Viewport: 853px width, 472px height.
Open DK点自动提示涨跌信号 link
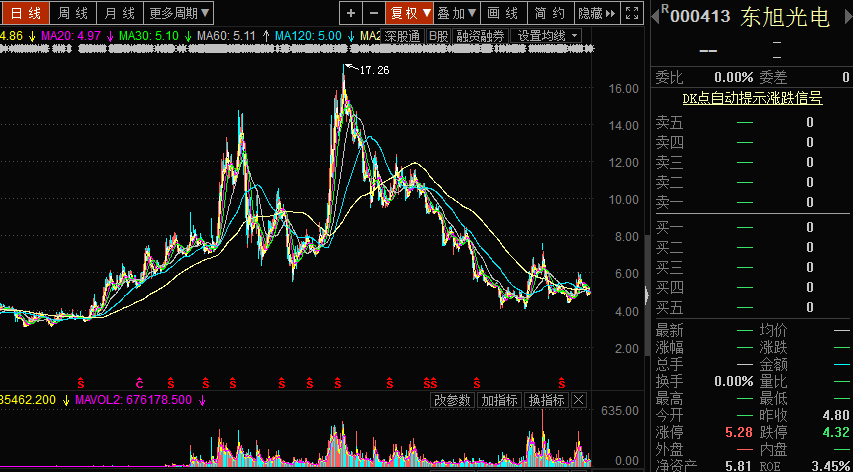click(x=752, y=98)
